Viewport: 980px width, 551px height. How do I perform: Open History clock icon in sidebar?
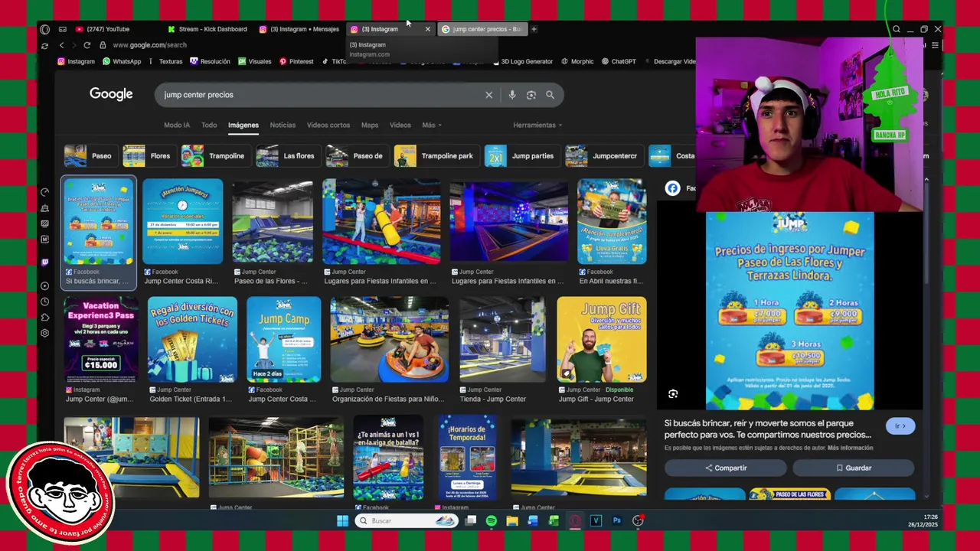(x=44, y=302)
